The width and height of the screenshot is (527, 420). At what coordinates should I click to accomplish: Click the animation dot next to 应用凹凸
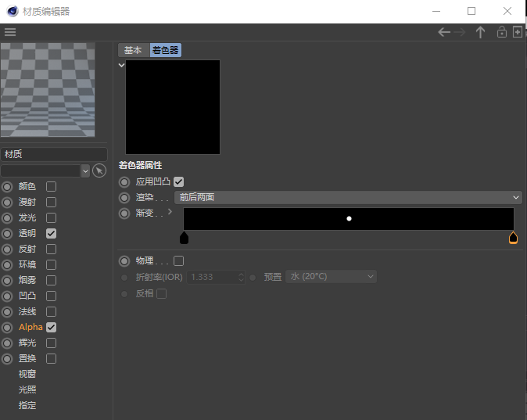click(124, 182)
